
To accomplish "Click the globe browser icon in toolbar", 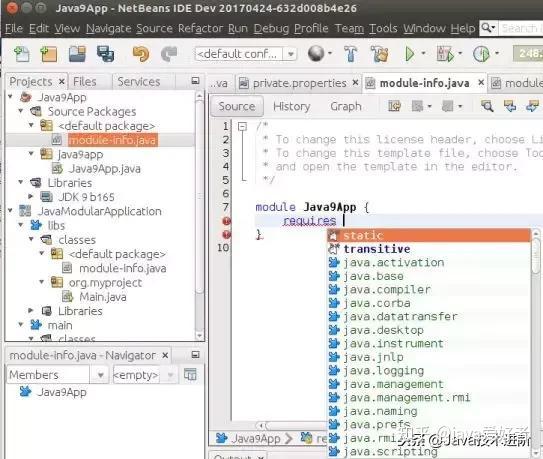I will 316,54.
